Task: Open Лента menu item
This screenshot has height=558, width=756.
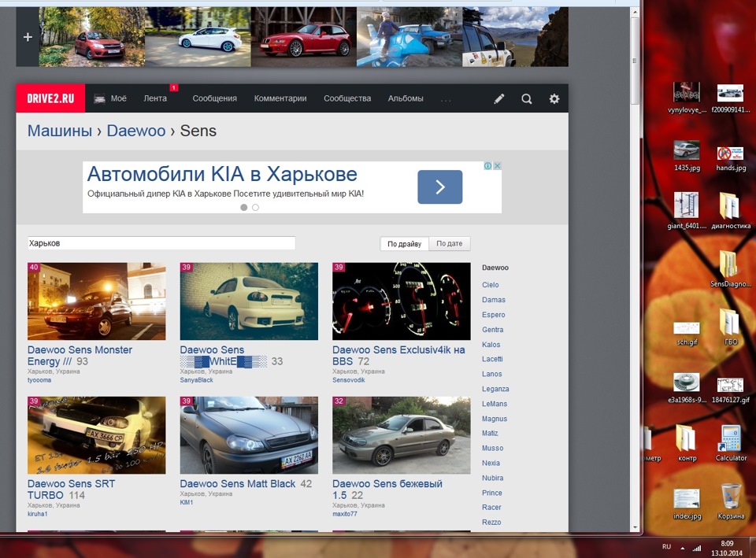Action: (155, 98)
